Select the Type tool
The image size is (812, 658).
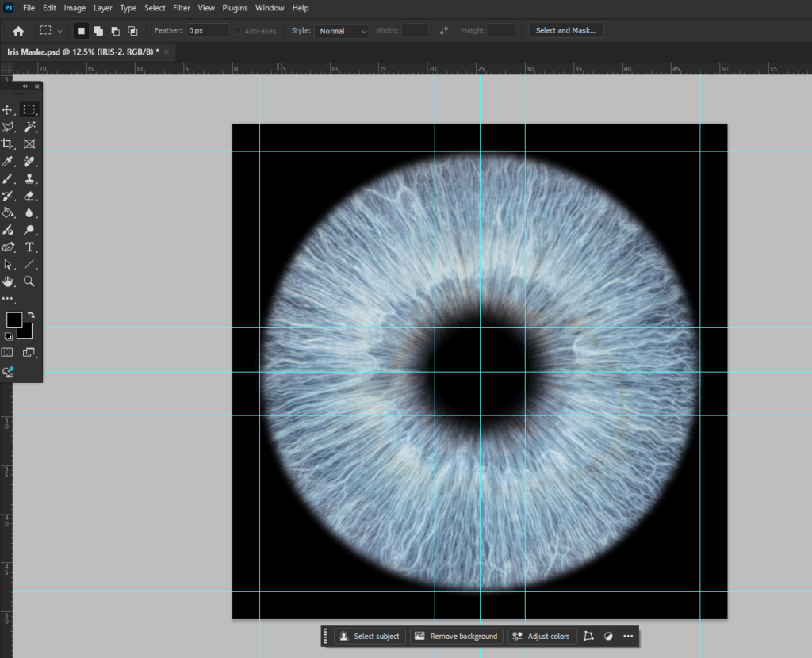point(29,245)
